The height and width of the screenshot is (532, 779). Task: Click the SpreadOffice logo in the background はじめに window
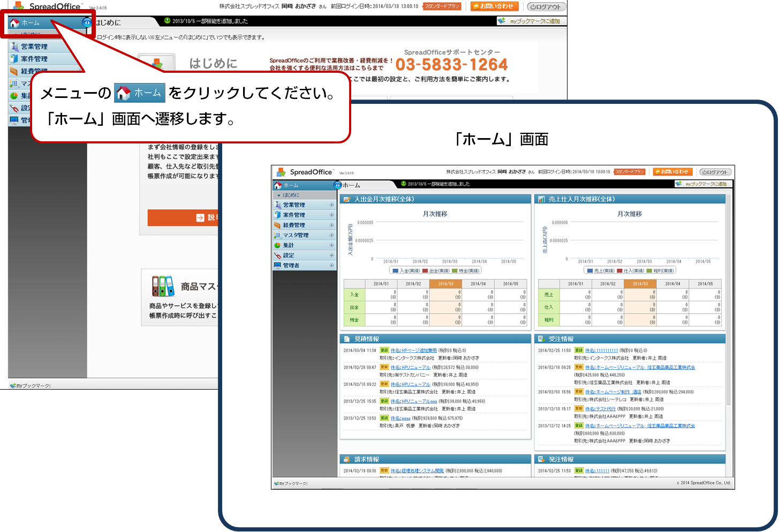coord(48,6)
